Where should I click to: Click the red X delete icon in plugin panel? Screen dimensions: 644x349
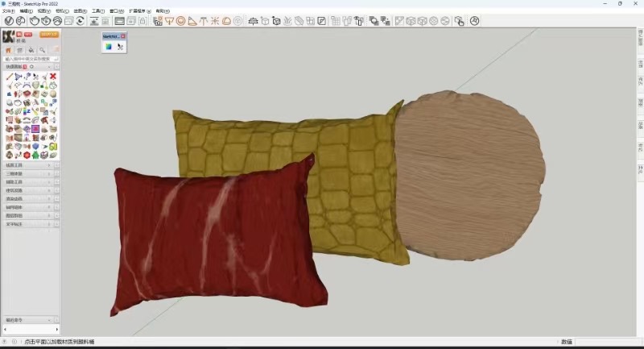coord(53,76)
